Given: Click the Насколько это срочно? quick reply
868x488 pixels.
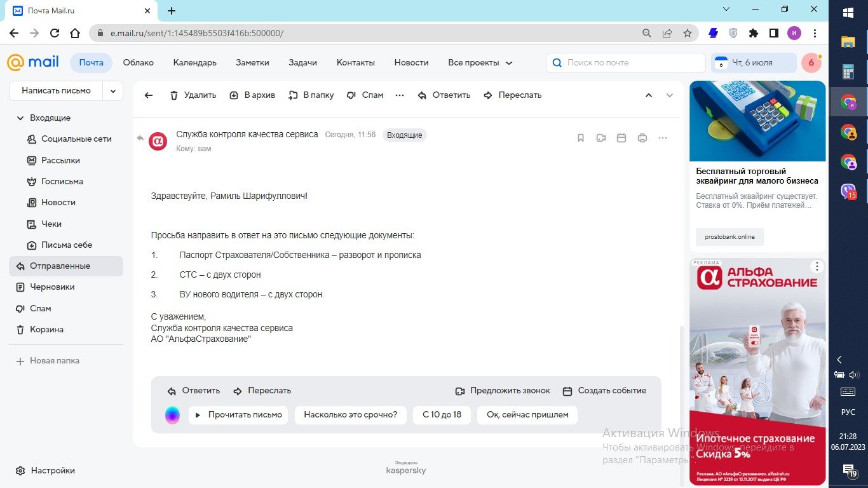Looking at the screenshot, I should [x=350, y=415].
